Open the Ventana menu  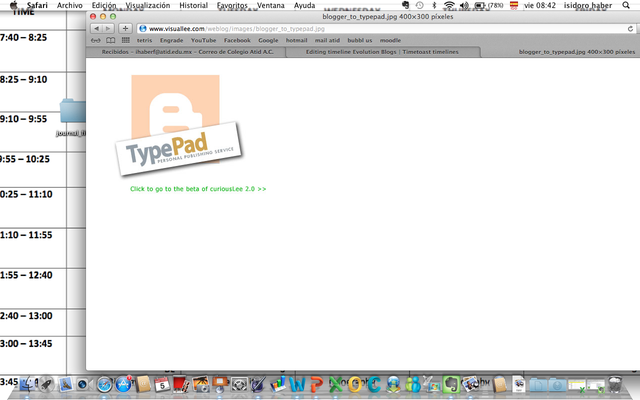pyautogui.click(x=271, y=5)
